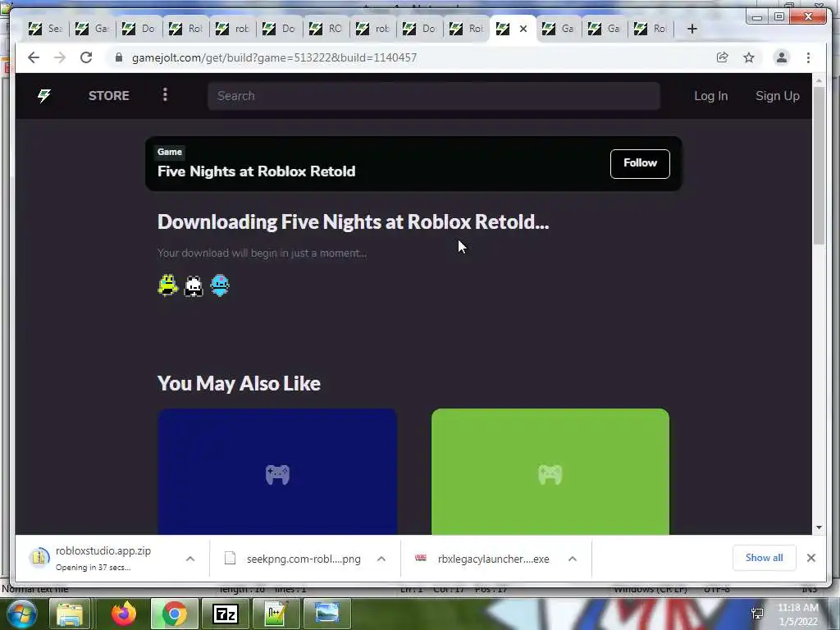Screen dimensions: 840x630
Task: Click the white pixel character emoji
Action: (194, 286)
